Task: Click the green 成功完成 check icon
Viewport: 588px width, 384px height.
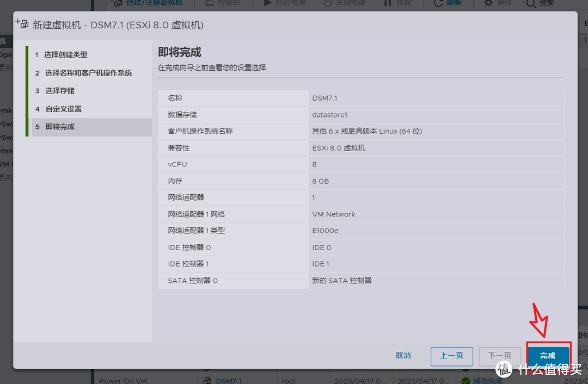Action: (466, 381)
